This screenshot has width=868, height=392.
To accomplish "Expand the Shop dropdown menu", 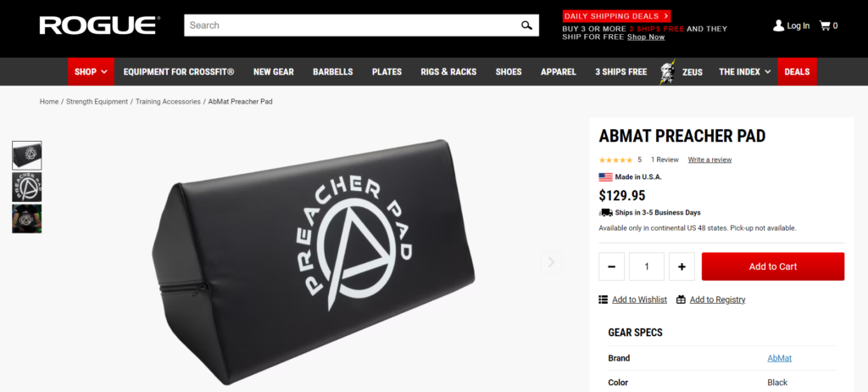I will tap(91, 71).
